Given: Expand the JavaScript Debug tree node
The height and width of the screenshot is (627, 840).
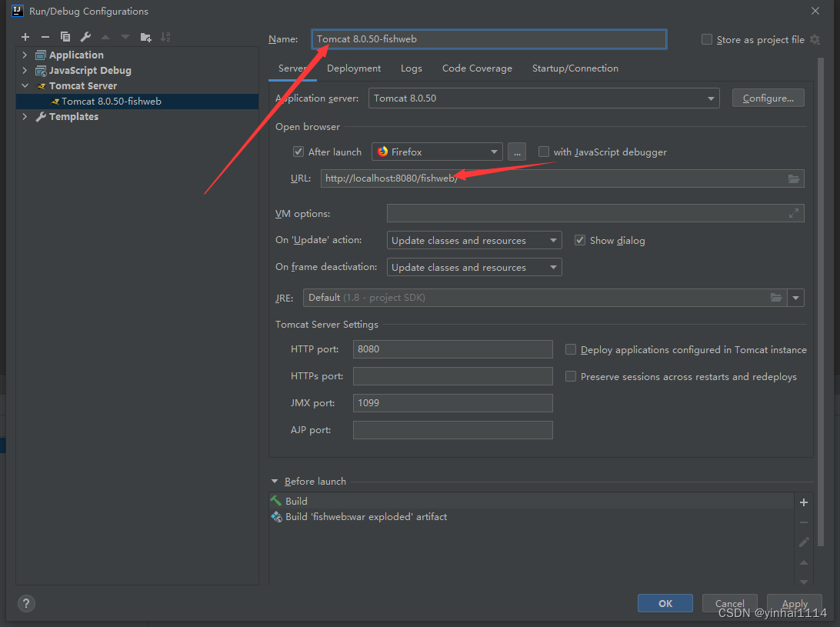Looking at the screenshot, I should [25, 70].
